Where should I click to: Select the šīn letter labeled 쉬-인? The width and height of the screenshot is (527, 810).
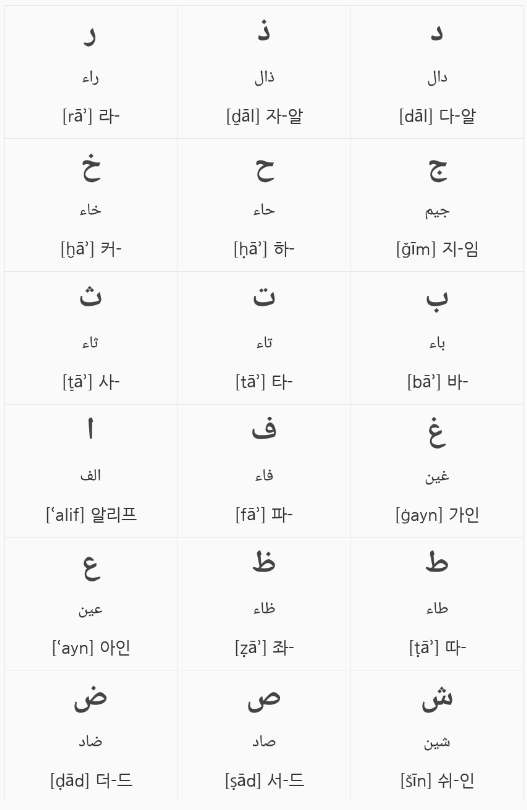coord(437,736)
